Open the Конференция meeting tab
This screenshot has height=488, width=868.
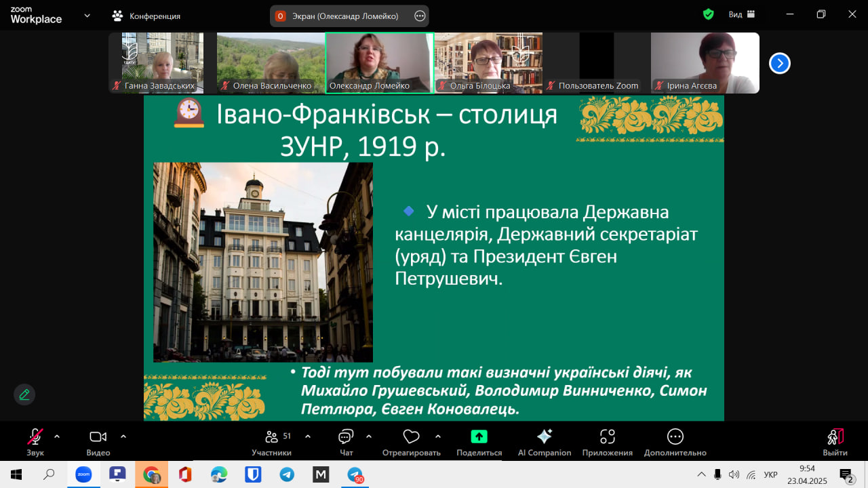click(146, 16)
